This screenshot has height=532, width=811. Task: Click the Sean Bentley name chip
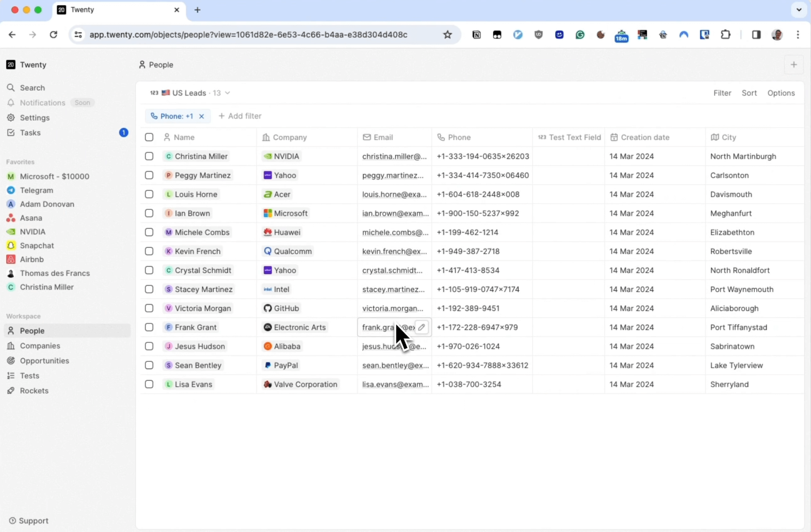coord(193,365)
